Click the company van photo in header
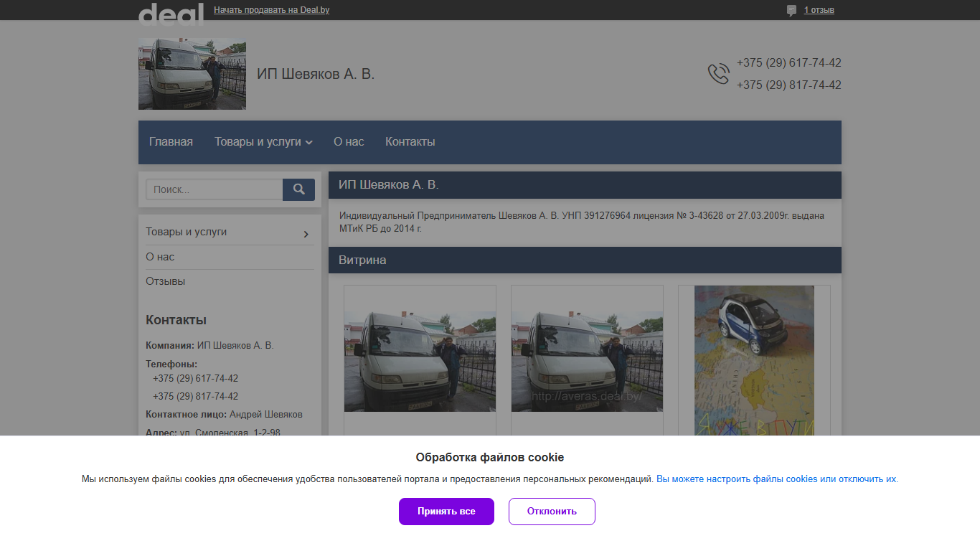Image resolution: width=980 pixels, height=551 pixels. point(192,74)
